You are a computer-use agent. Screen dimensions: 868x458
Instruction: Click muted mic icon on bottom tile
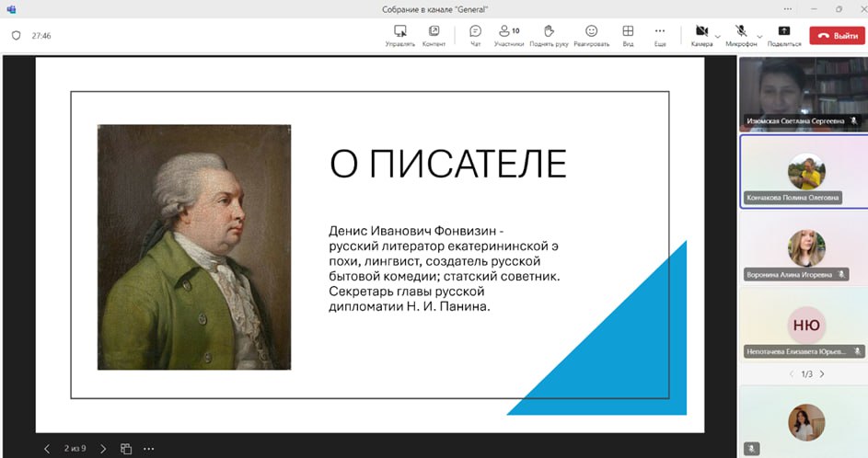tap(751, 448)
